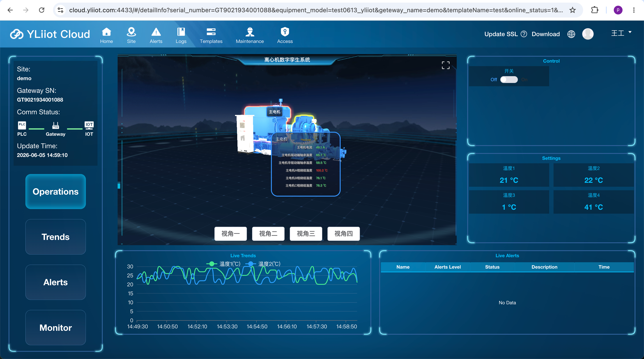Switch to Operations section

click(x=55, y=191)
